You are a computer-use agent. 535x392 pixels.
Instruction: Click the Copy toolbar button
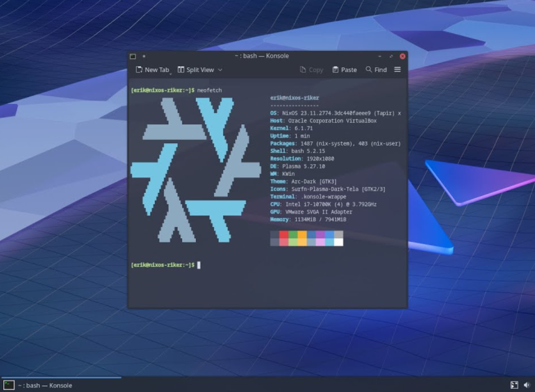311,70
